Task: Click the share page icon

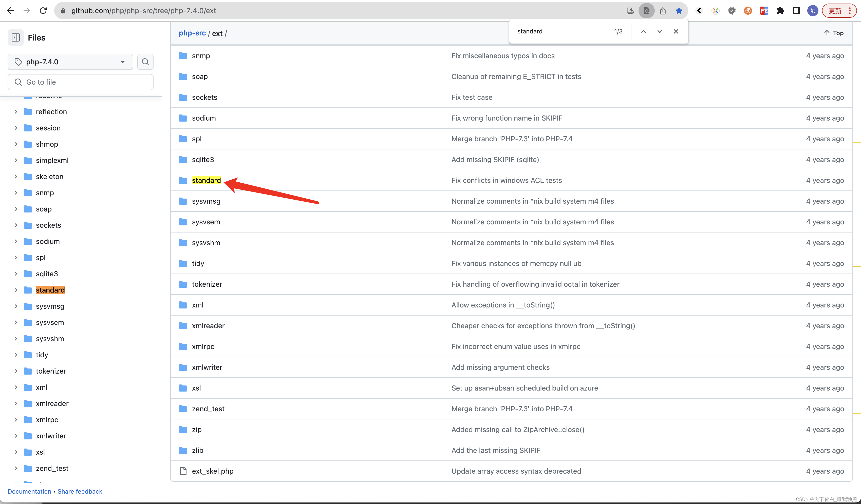Action: pos(663,11)
